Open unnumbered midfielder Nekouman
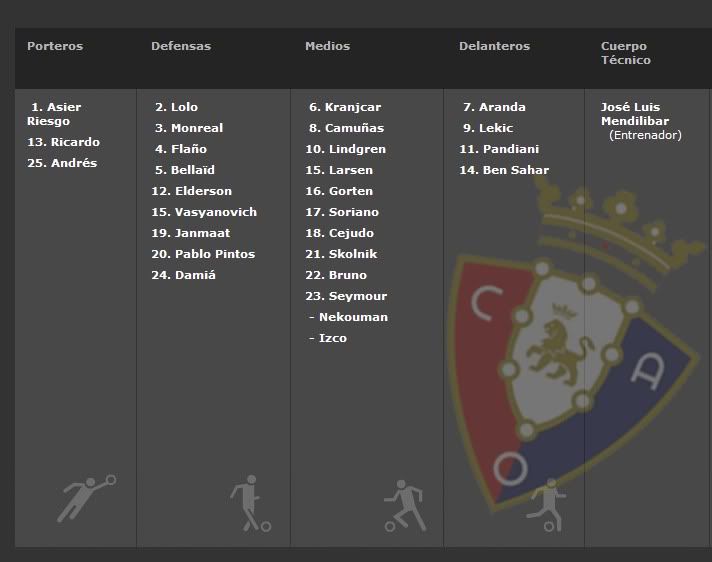Viewport: 712px width, 562px height. (348, 317)
